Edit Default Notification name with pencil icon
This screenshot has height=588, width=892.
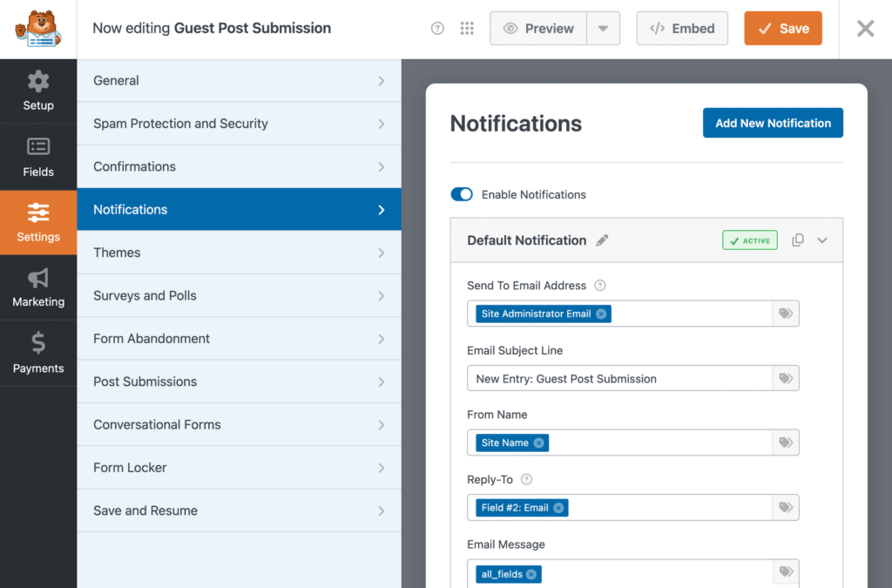tap(603, 240)
